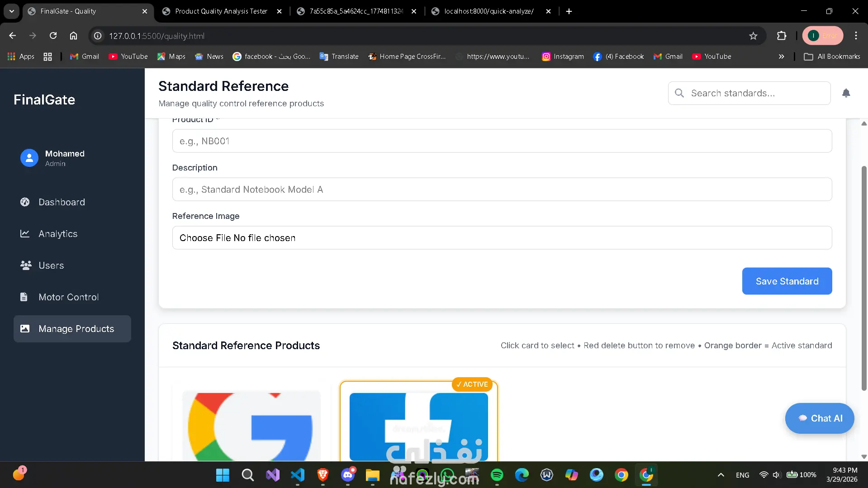This screenshot has width=868, height=488.
Task: Switch to the 7a55c85a_5a4624cc browser tab
Action: coord(356,11)
